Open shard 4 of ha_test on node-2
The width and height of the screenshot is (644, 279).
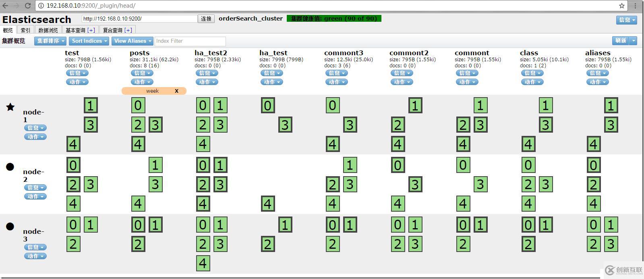268,204
